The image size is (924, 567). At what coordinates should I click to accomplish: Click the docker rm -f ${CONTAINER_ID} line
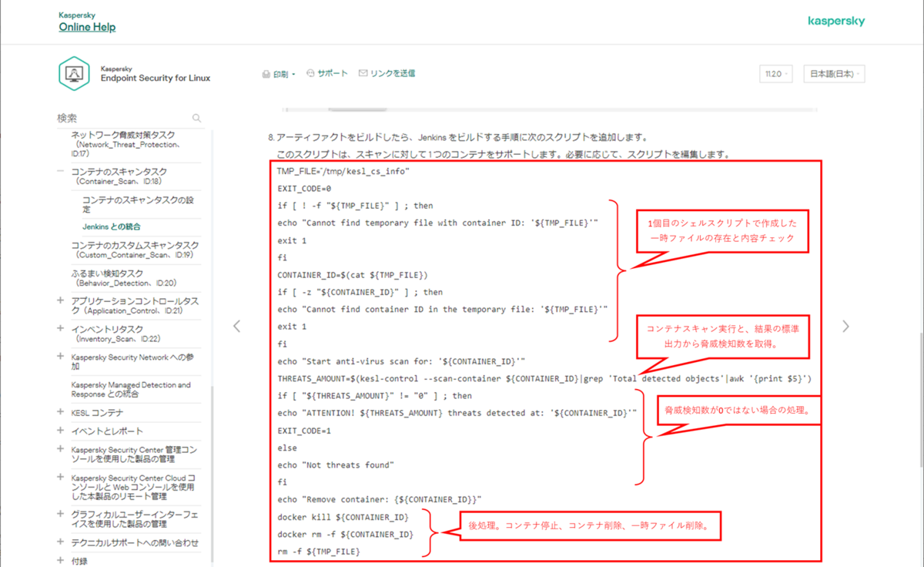(x=345, y=534)
